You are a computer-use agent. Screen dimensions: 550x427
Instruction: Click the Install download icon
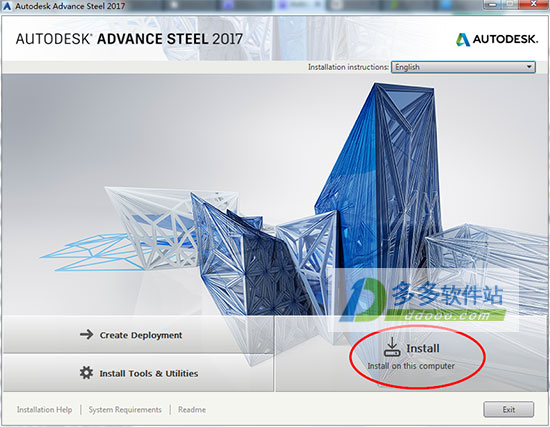pos(392,347)
